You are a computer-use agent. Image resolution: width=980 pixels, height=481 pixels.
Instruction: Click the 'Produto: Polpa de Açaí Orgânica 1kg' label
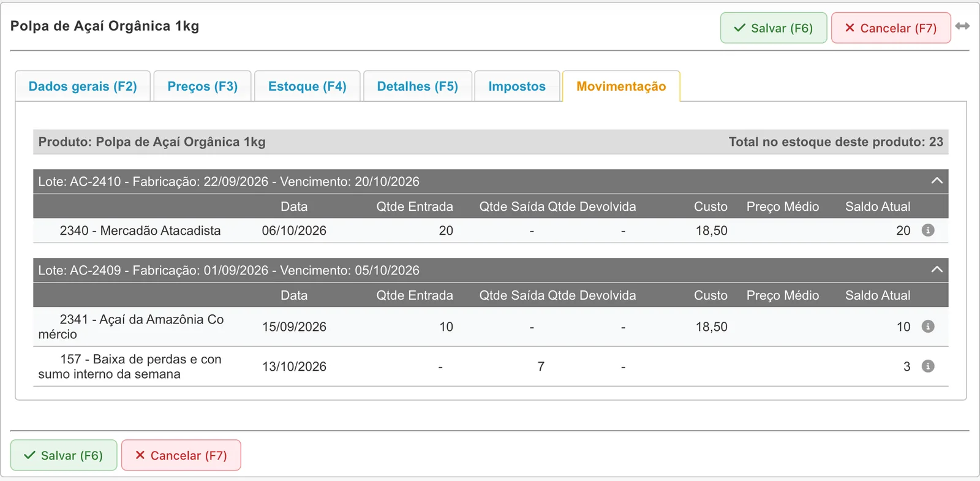pyautogui.click(x=152, y=142)
